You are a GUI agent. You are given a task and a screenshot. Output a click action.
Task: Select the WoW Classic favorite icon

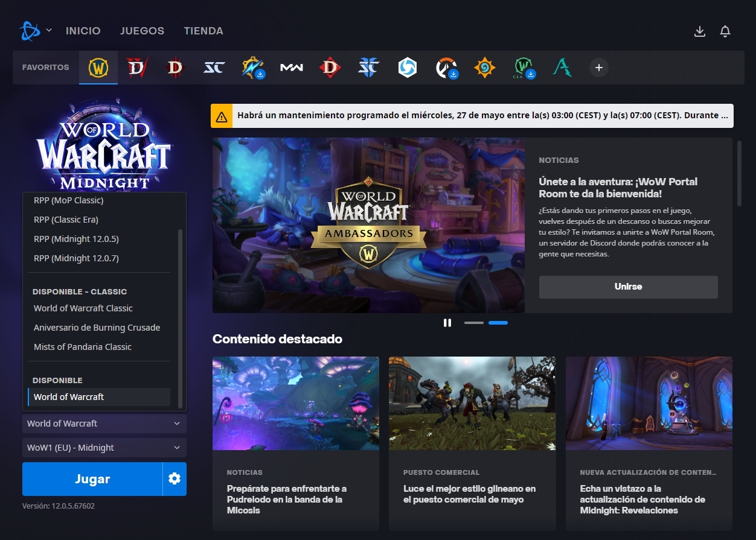524,68
